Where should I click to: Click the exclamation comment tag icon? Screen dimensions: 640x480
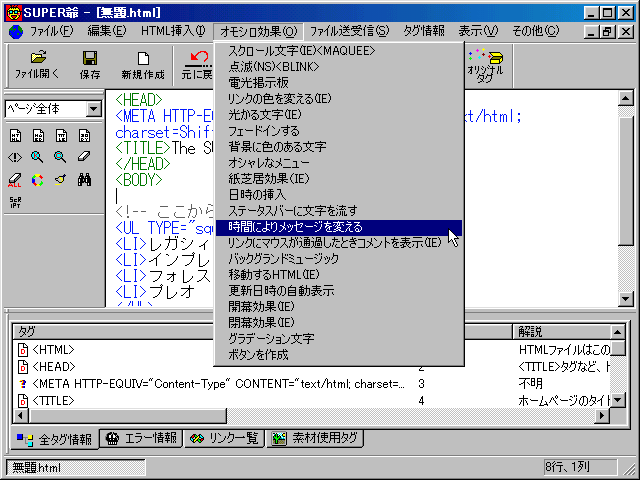pos(15,157)
